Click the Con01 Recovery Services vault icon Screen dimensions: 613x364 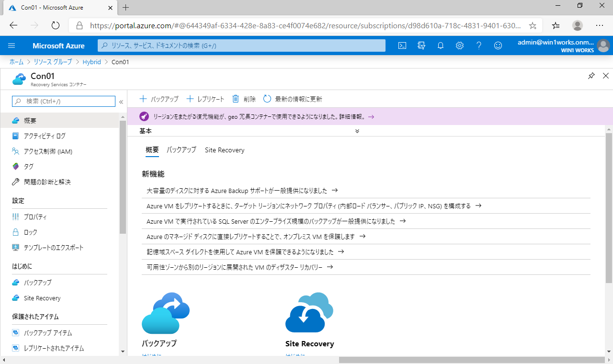(19, 79)
